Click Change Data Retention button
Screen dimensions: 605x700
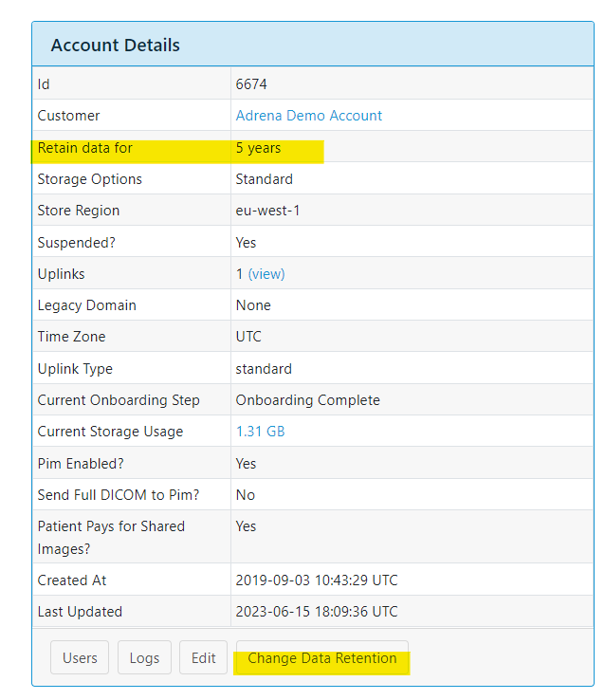[x=322, y=657]
